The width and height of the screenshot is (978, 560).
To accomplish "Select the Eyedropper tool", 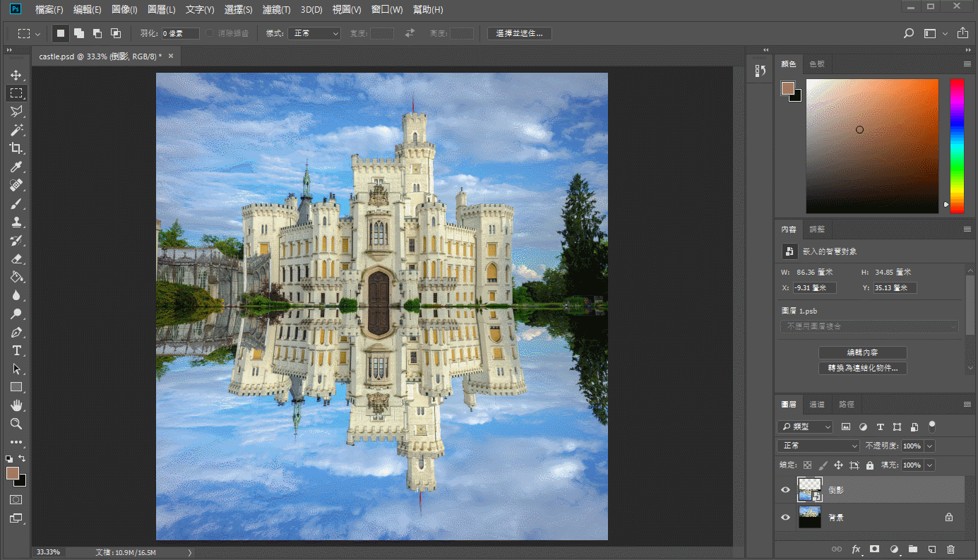I will 16,167.
